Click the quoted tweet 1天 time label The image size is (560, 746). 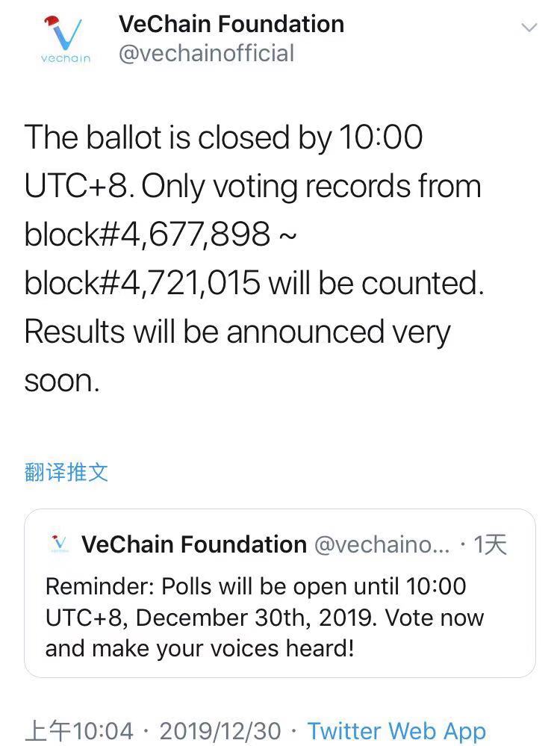click(490, 544)
